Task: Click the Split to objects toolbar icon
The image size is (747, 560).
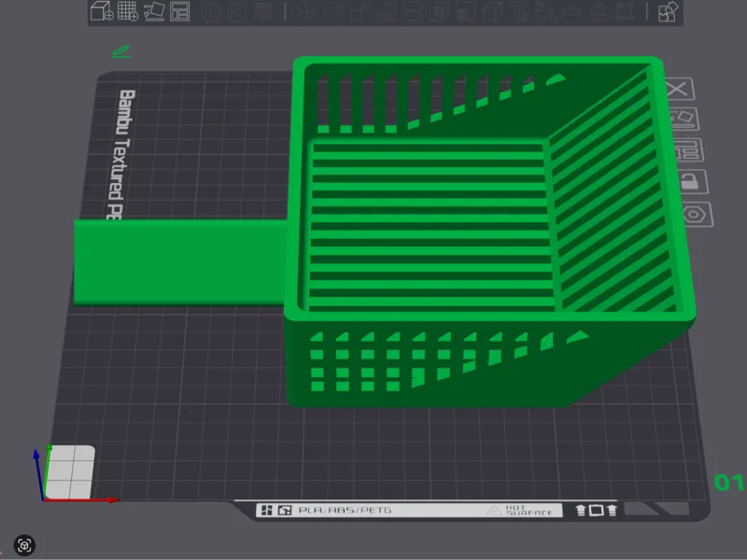Action: pos(212,11)
